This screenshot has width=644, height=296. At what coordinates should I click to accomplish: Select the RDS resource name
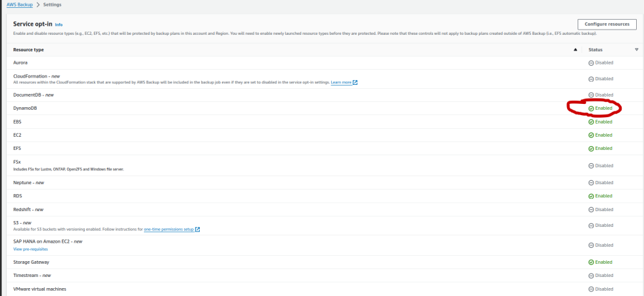(18, 196)
